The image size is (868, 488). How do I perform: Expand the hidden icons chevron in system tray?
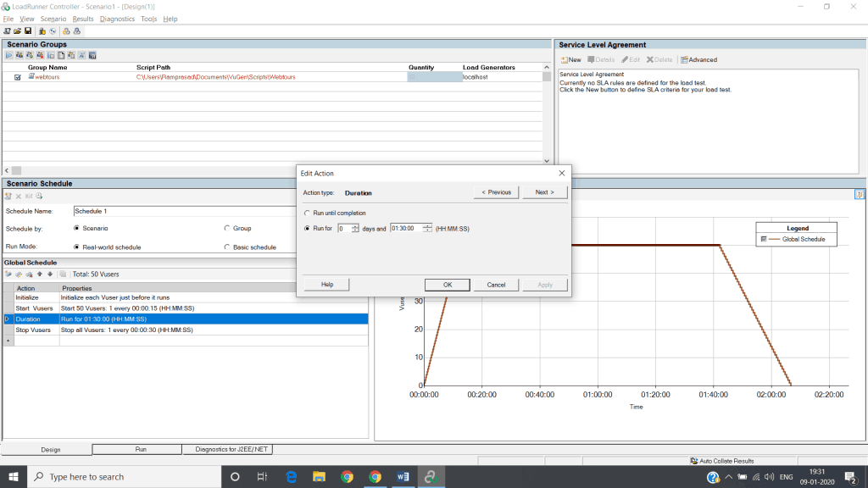727,476
